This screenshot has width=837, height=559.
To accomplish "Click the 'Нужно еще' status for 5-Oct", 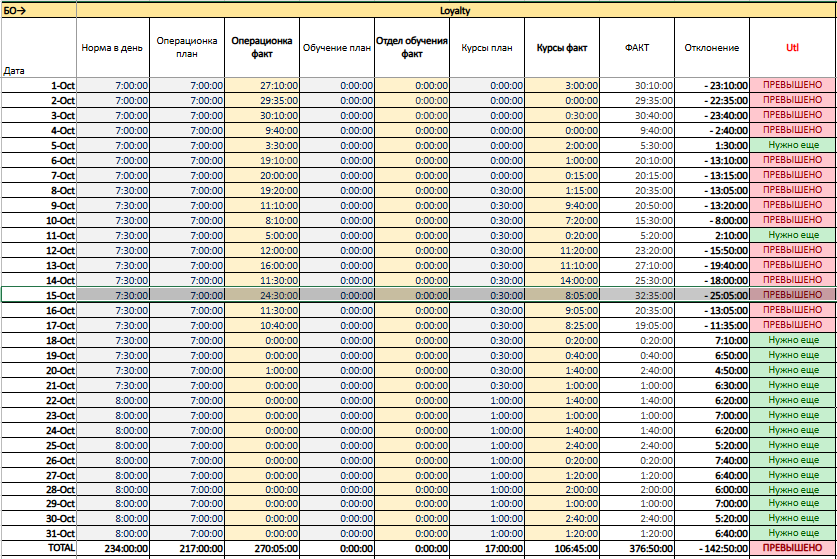I will coord(793,145).
